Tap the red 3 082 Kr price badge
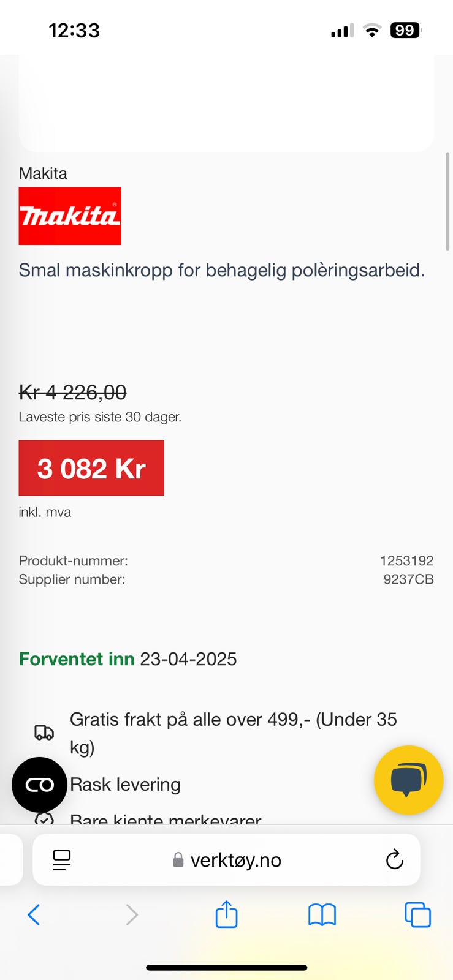Image resolution: width=453 pixels, height=980 pixels. point(91,468)
